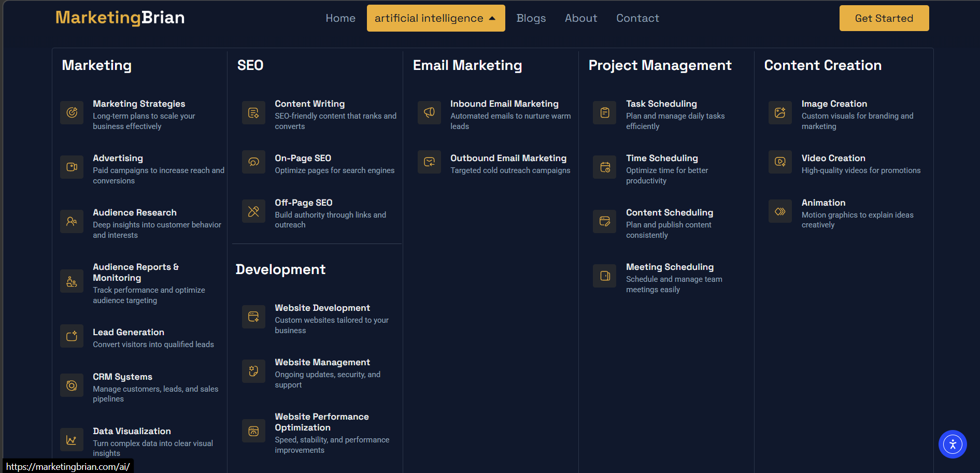Click the Animation arrows icon
Viewport: 980px width, 473px height.
pos(780,211)
